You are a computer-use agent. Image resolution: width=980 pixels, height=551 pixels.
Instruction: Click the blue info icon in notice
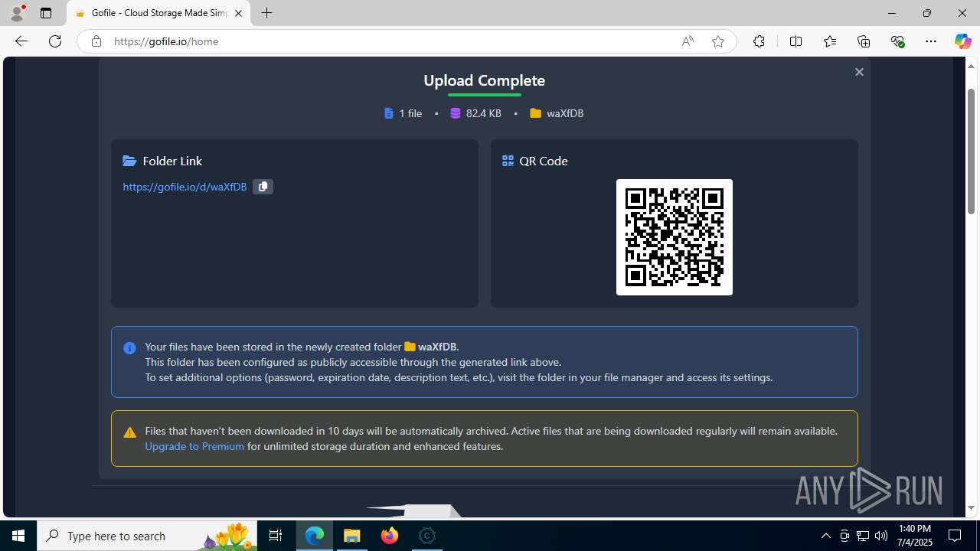(x=129, y=348)
